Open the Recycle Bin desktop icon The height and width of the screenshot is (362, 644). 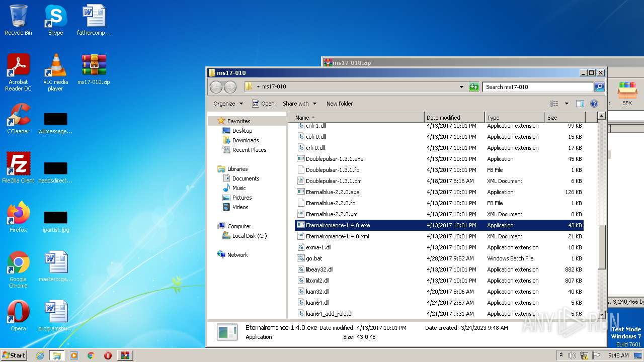[18, 20]
